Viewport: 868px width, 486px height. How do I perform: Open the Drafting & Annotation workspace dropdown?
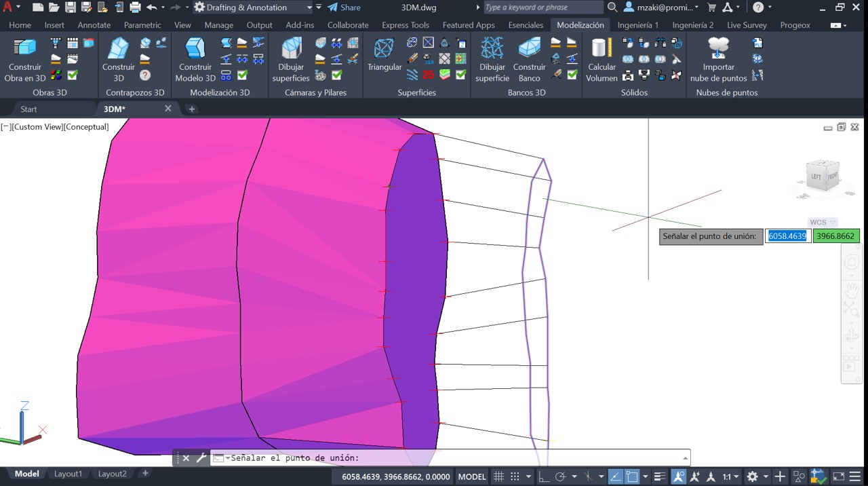click(x=310, y=7)
